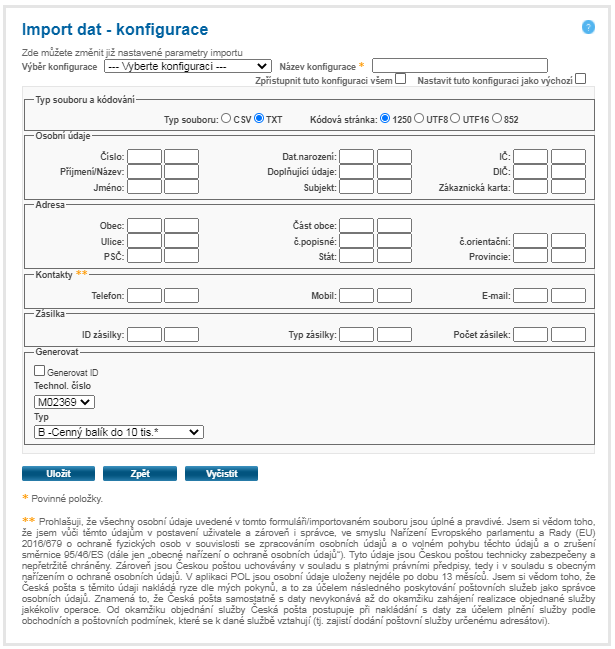Tick 'Nastavit tuto konfiguraci jako výchozí'
615x649 pixels.
coord(580,79)
